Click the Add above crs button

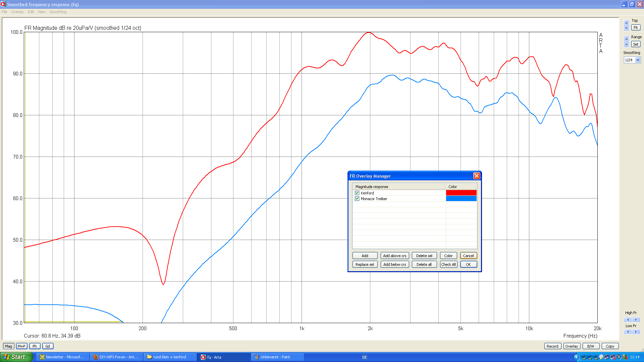394,256
